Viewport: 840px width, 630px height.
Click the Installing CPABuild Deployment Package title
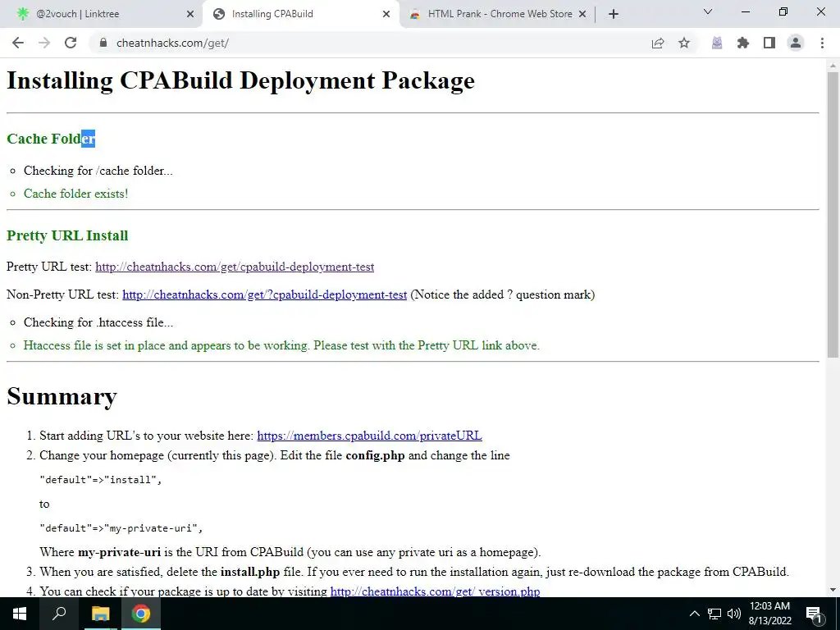pos(240,81)
